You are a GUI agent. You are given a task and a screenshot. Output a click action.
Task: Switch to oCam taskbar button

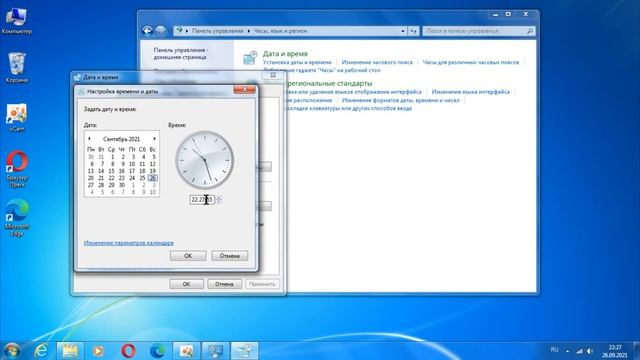(186, 351)
